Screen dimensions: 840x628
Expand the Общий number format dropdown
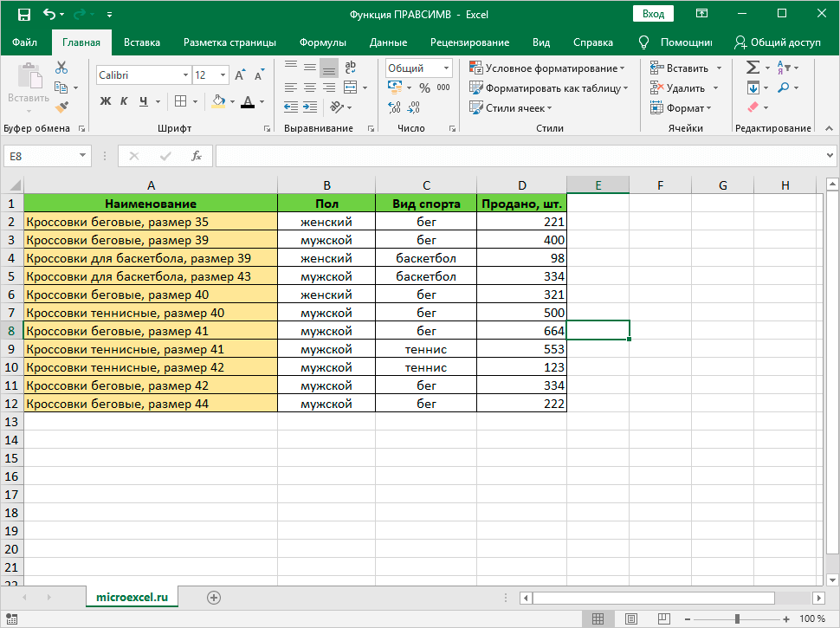click(x=447, y=68)
